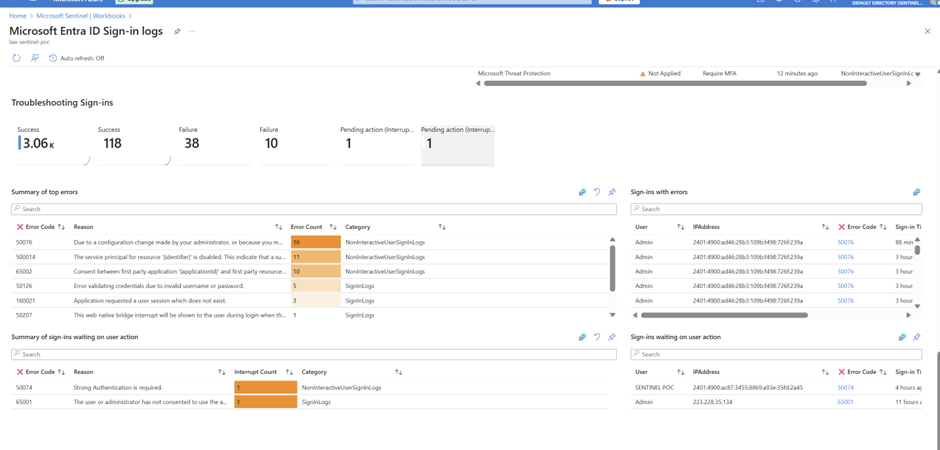Image resolution: width=940 pixels, height=450 pixels.
Task: Toggle the Auto refresh: Off setting
Action: tap(77, 58)
